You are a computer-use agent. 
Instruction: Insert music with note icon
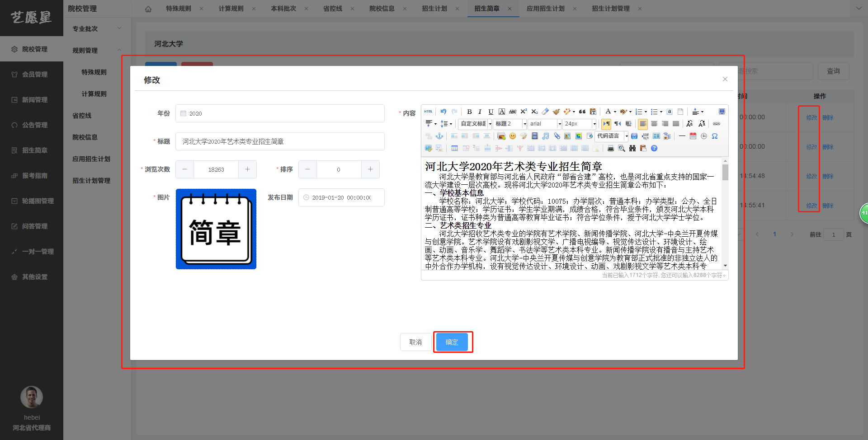546,136
